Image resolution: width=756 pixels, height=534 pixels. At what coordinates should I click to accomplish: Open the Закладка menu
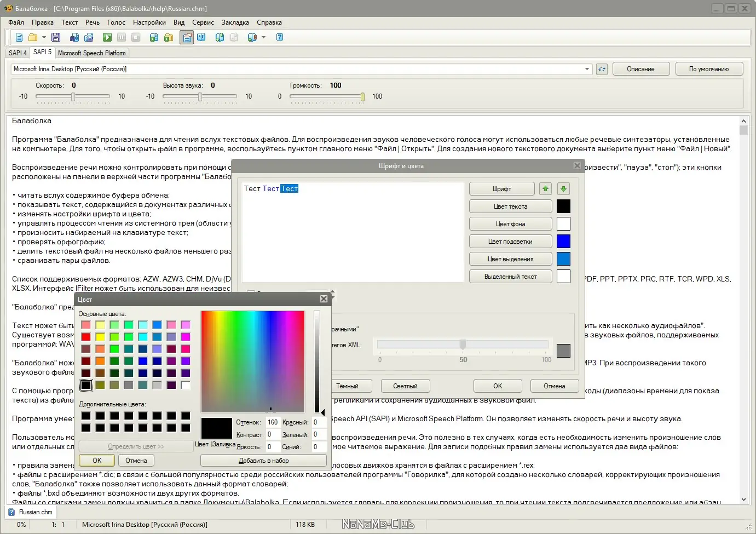235,22
